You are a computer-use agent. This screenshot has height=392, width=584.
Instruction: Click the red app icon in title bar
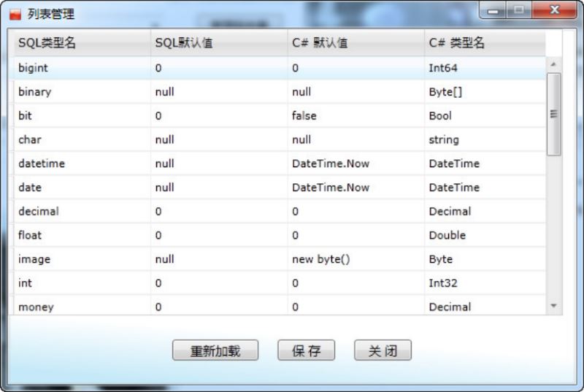coord(15,15)
